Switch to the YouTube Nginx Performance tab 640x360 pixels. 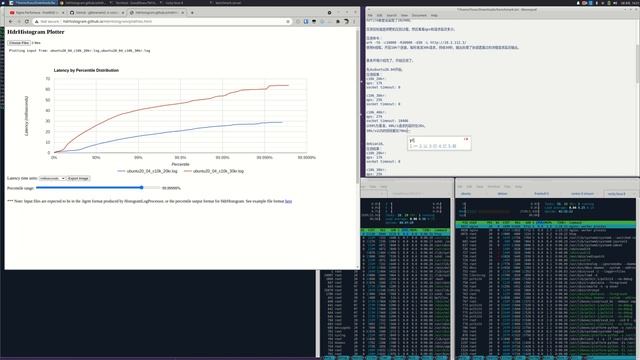pos(37,13)
